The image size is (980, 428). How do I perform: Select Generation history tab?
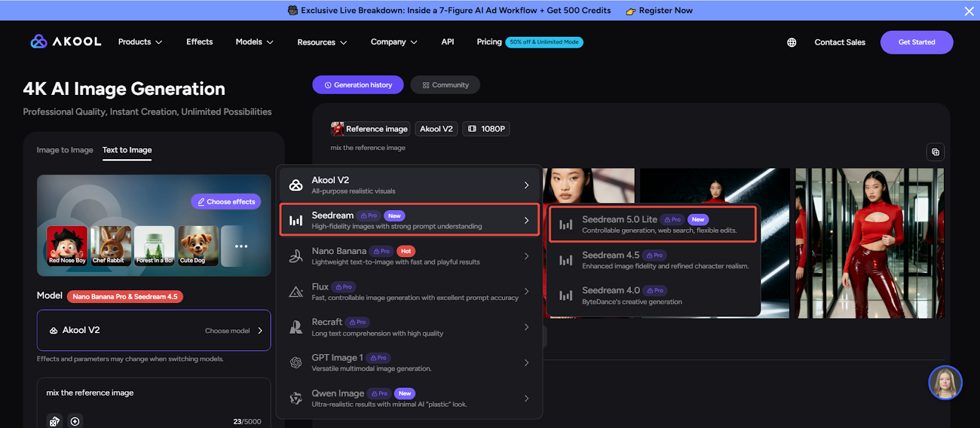[x=358, y=85]
